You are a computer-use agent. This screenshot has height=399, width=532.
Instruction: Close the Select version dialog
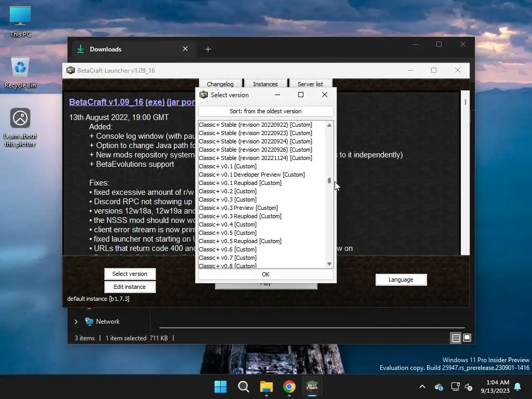[325, 95]
